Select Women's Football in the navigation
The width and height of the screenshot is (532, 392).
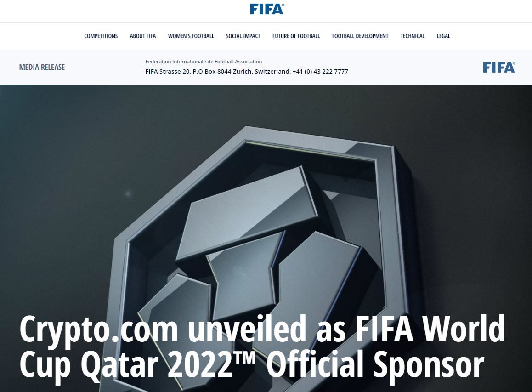[x=191, y=36]
